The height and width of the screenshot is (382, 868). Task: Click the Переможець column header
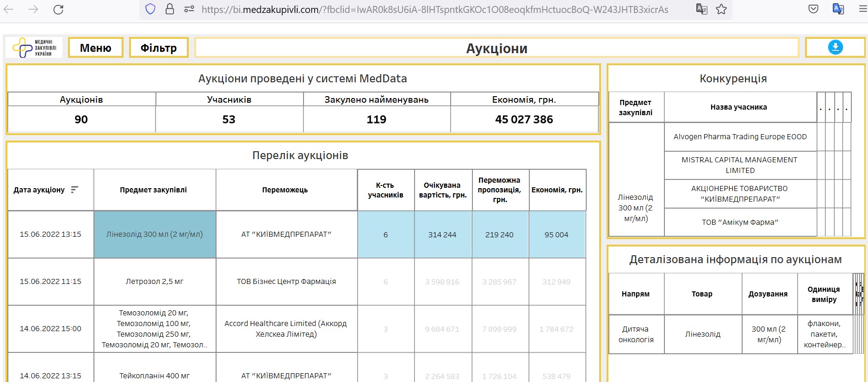click(x=285, y=190)
